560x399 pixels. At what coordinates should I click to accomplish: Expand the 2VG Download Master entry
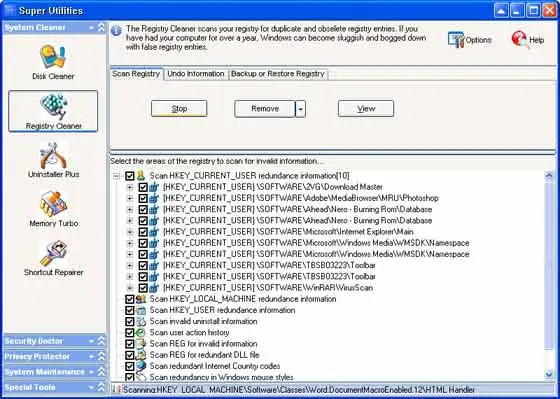coord(130,187)
